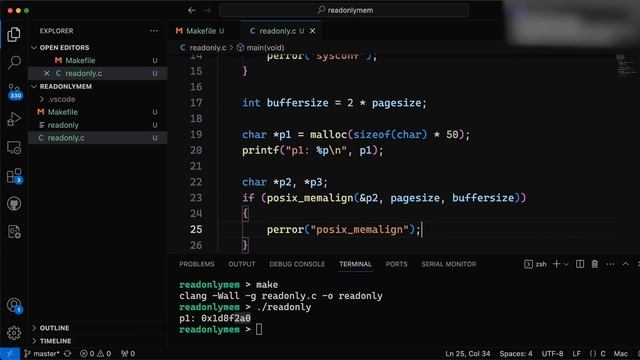Select the Terminal panel tab
Screen dimensions: 640x360
(x=355, y=264)
